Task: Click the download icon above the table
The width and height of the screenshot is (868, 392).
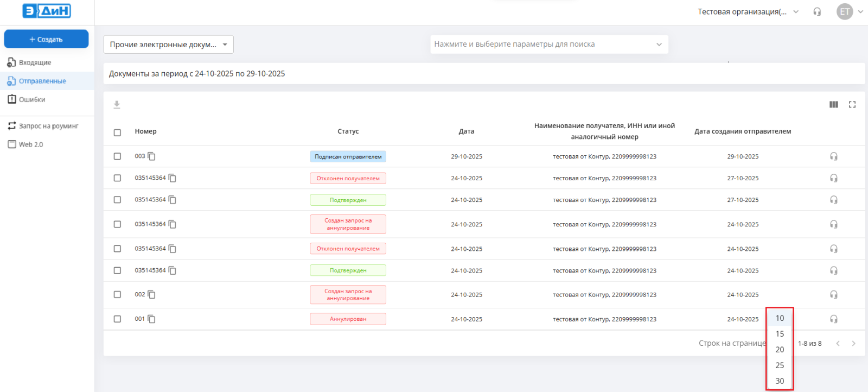Action: pos(117,105)
